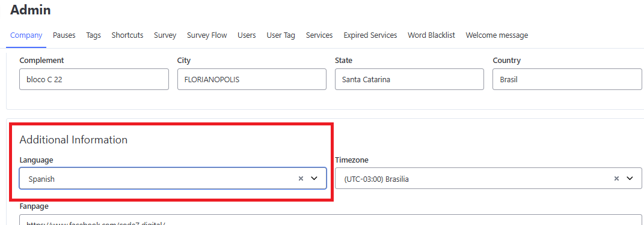Click the State field with Santa Catarina
Screen dimensions: 644x225
[409, 79]
